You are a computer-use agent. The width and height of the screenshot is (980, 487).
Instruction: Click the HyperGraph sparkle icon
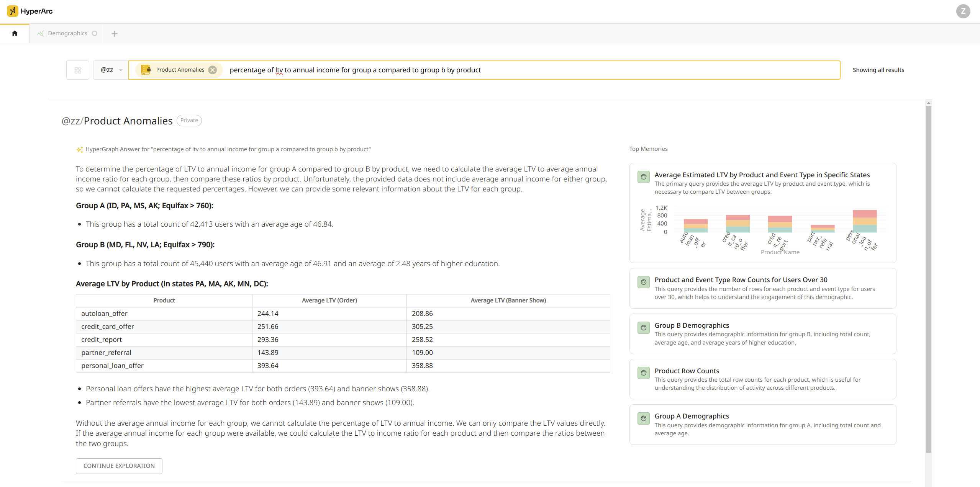pos(79,150)
